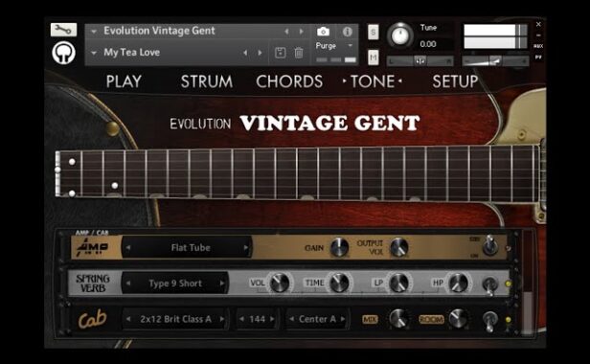Click the AMP logo badge
The width and height of the screenshot is (590, 364).
pyautogui.click(x=92, y=248)
